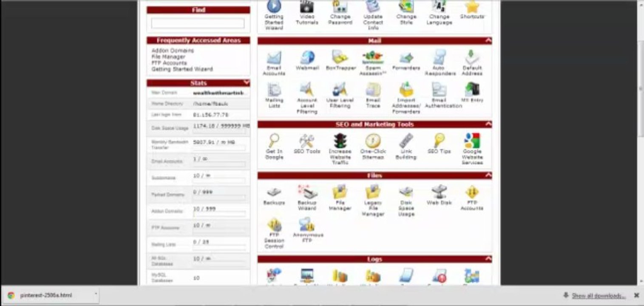
Task: Click File Manager in Frequently Accessed Areas
Action: pos(168,57)
